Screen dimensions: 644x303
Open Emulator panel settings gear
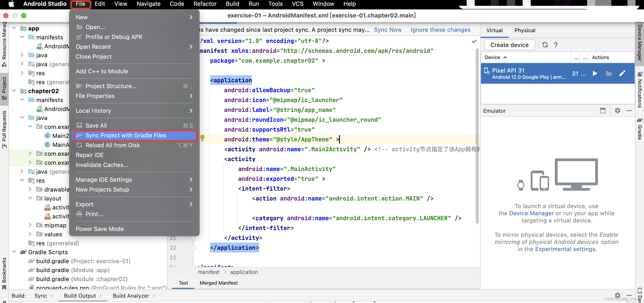tap(618, 111)
